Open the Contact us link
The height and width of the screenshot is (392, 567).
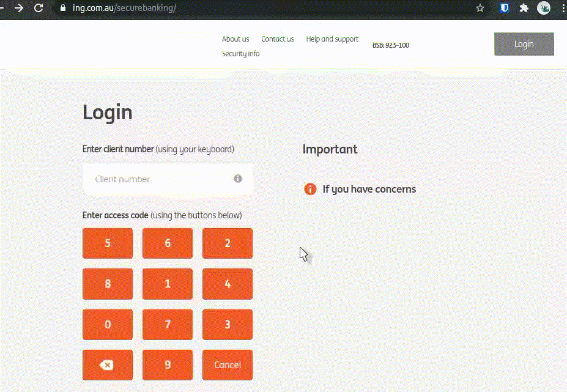(x=278, y=39)
